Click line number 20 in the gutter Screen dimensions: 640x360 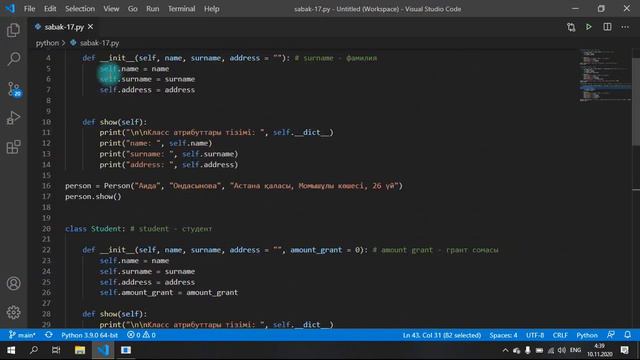tap(46, 229)
